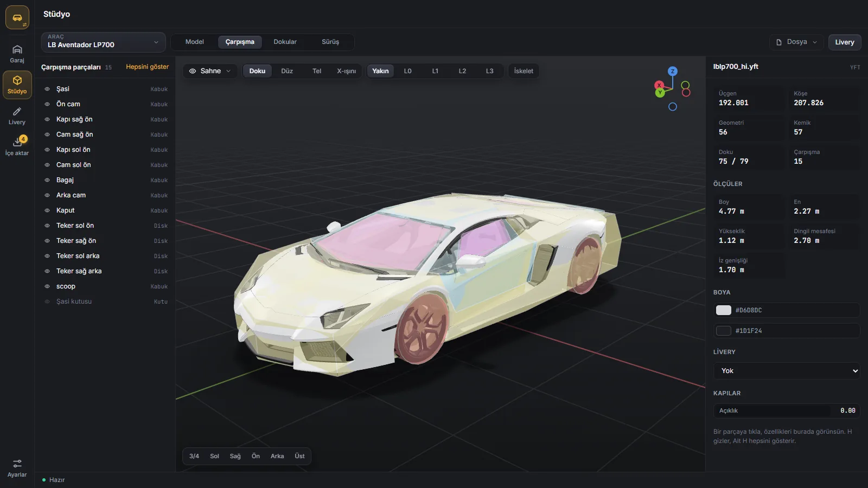Toggle Teker sağ arka eye icon
The width and height of the screenshot is (868, 488).
pyautogui.click(x=47, y=271)
